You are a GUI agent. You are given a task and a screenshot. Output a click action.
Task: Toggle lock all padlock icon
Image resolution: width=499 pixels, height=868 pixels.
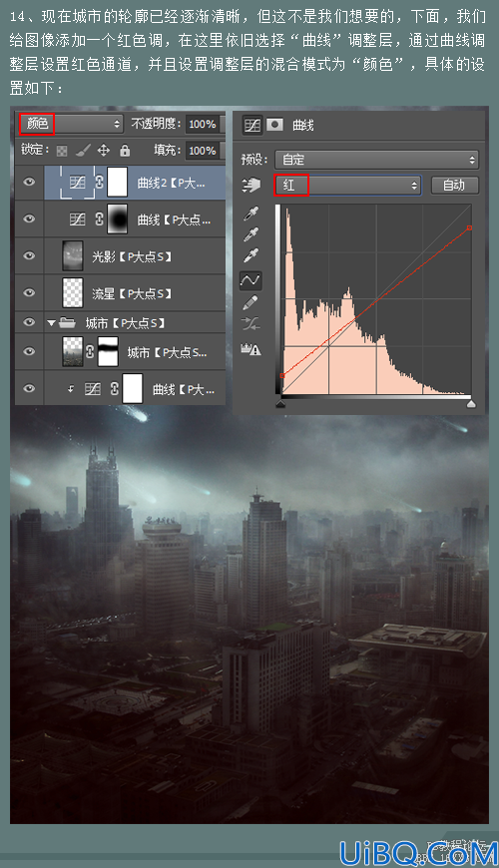point(125,151)
